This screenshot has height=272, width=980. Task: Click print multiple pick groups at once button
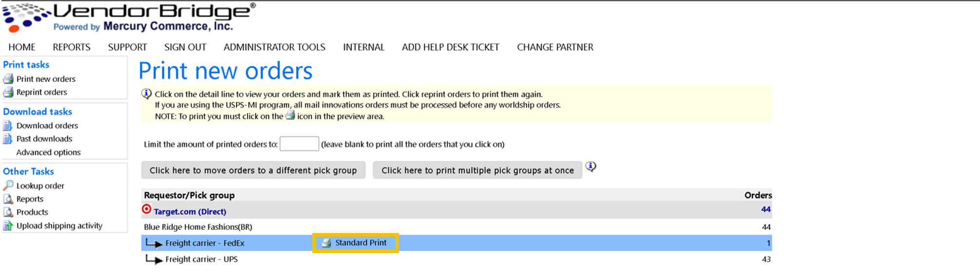477,170
